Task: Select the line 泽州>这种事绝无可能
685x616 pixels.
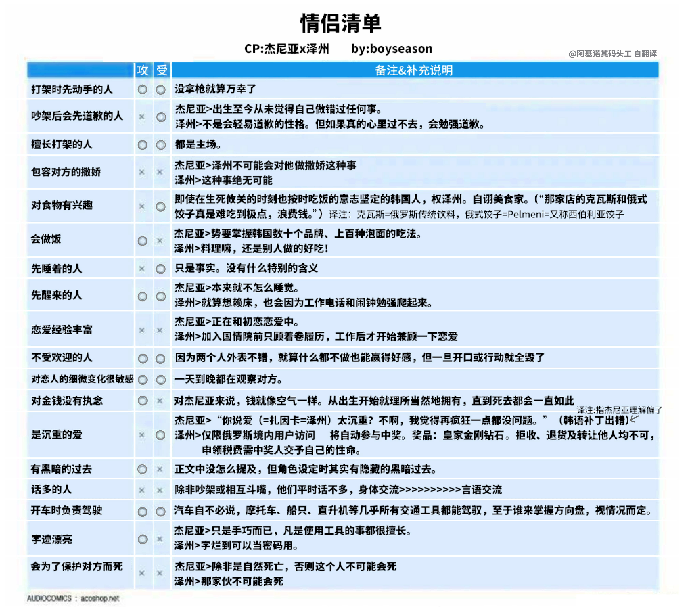Action: coord(224,180)
